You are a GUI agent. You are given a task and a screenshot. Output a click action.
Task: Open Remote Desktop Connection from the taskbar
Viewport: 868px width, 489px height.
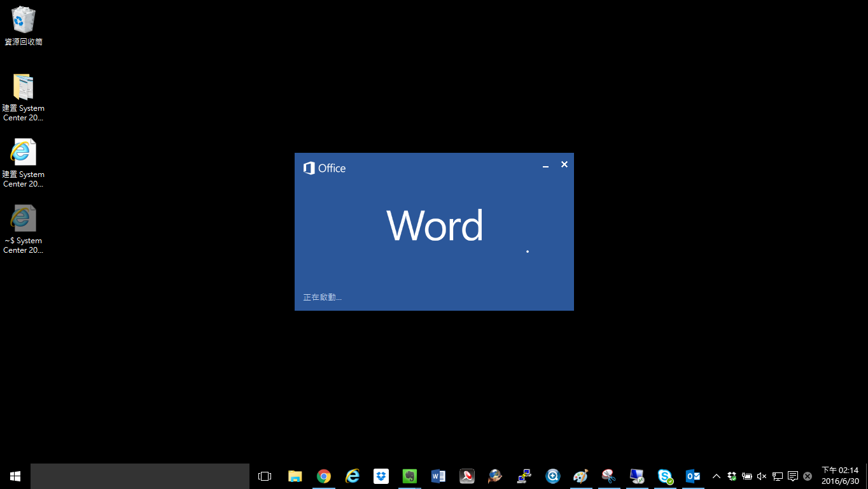coord(637,476)
